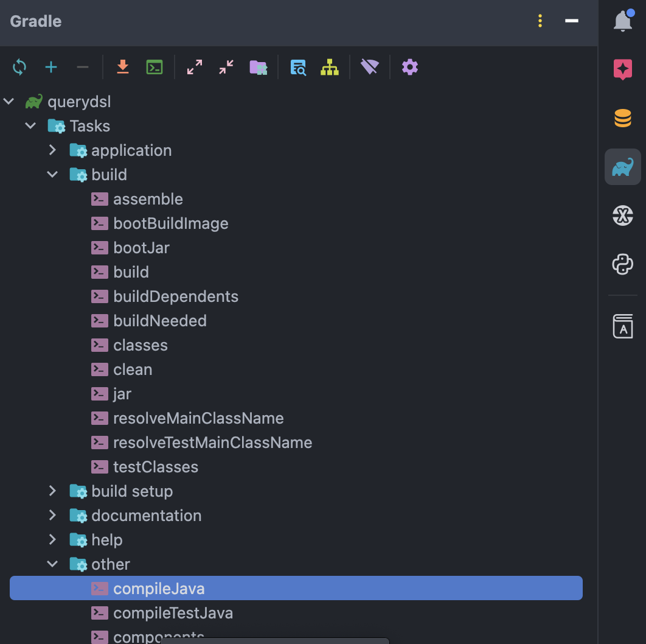Select the testClasses task
Image resolution: width=646 pixels, height=644 pixels.
pyautogui.click(x=156, y=467)
